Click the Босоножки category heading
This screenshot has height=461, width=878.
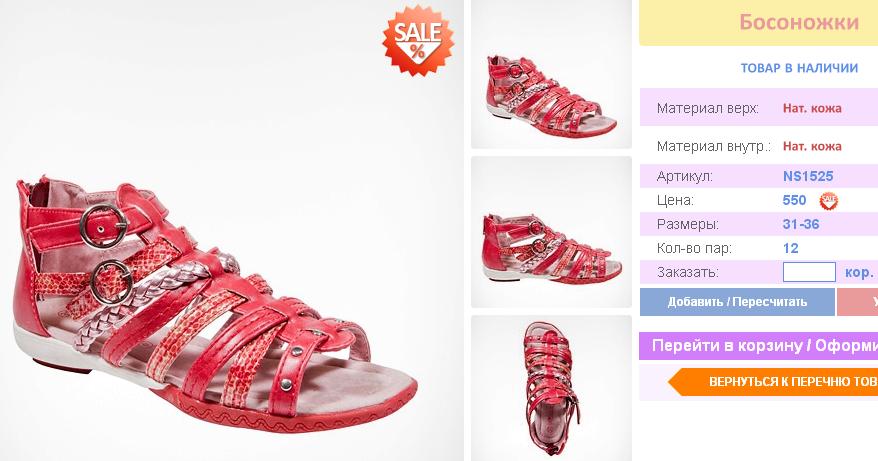pos(798,22)
